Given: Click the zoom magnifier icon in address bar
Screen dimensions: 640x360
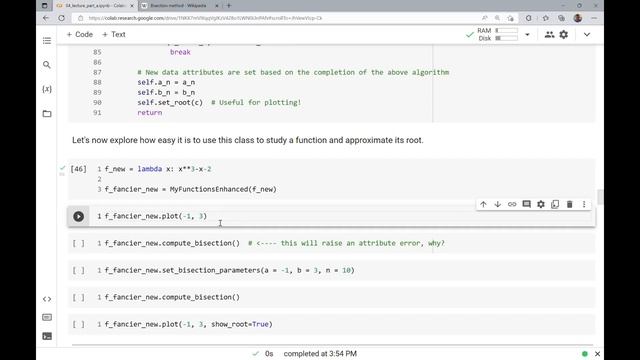Looking at the screenshot, I should click(x=497, y=18).
